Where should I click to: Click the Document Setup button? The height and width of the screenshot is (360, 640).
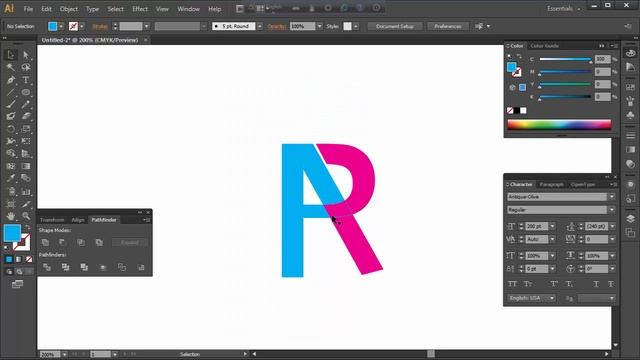tap(395, 26)
